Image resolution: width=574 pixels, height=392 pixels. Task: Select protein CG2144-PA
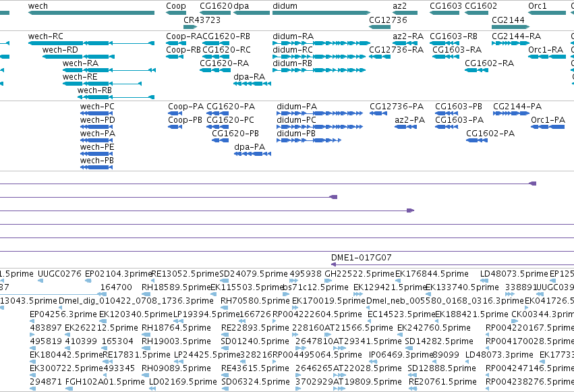click(511, 113)
